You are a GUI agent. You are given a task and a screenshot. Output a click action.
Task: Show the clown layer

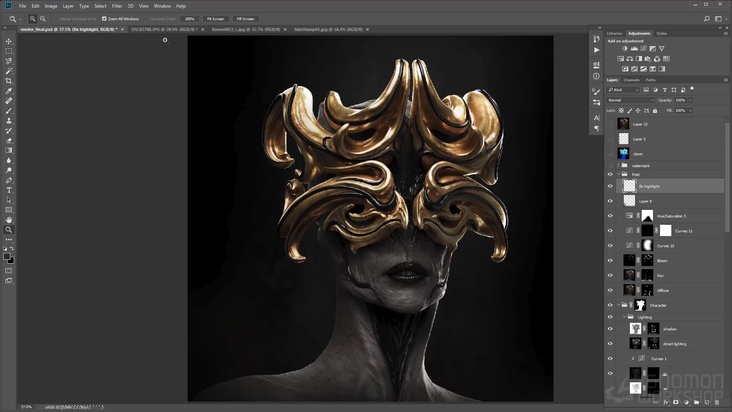click(x=610, y=154)
